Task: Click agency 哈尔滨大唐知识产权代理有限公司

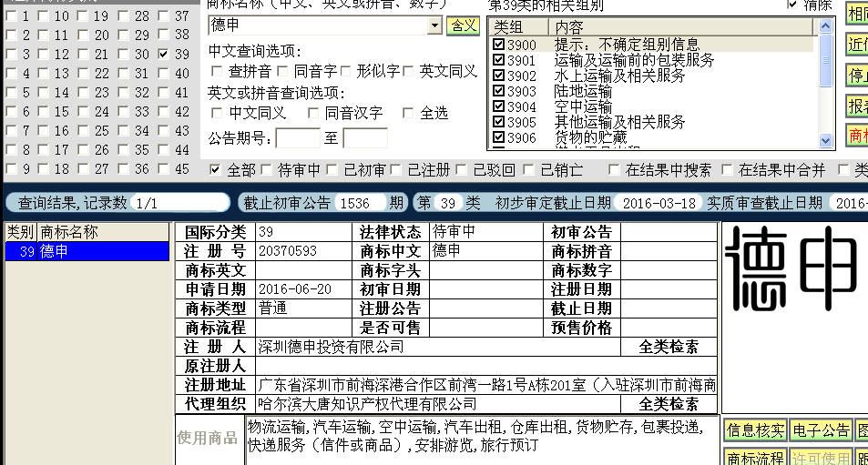Action: (367, 404)
